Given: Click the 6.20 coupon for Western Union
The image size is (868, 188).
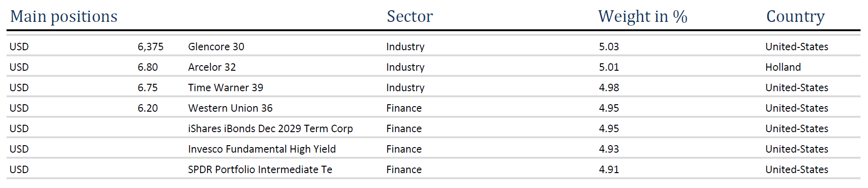Looking at the screenshot, I should coord(148,108).
